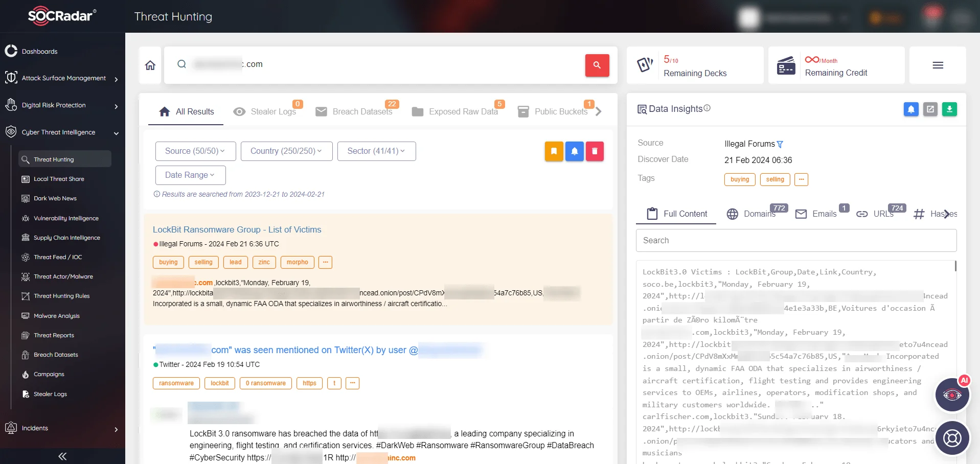Click the Data Insights Search field
Screen dimensions: 980x464
796,240
